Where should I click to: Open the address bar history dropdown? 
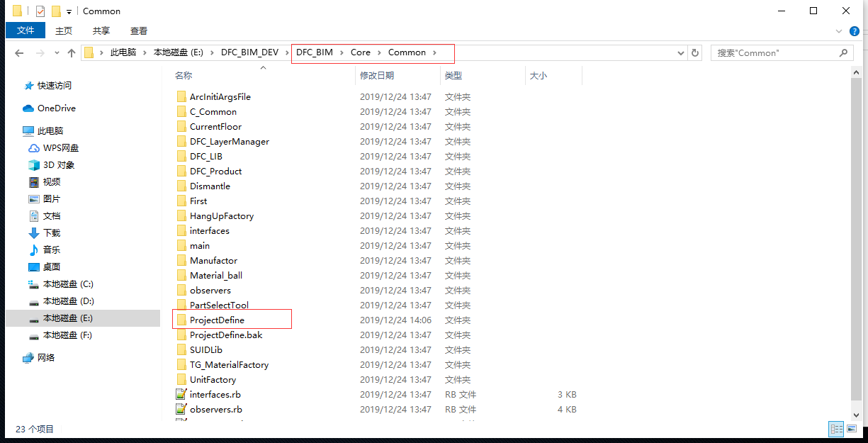click(x=681, y=53)
